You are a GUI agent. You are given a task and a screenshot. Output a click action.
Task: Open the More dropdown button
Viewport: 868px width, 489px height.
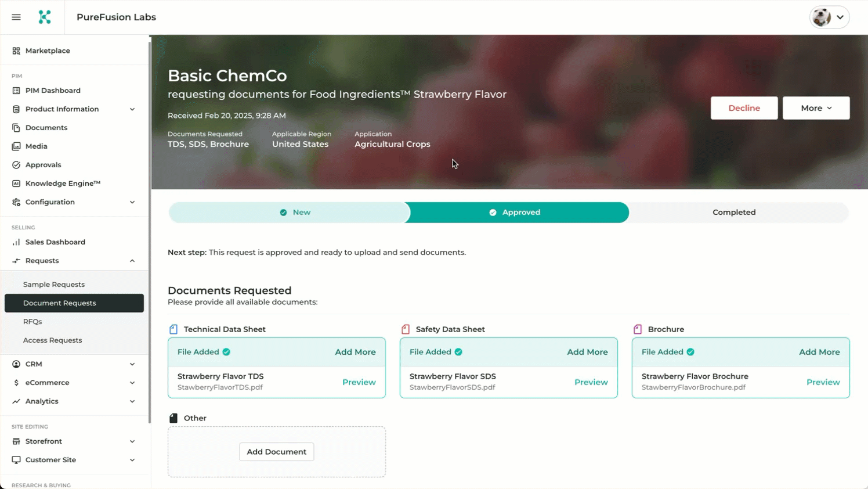coord(816,108)
